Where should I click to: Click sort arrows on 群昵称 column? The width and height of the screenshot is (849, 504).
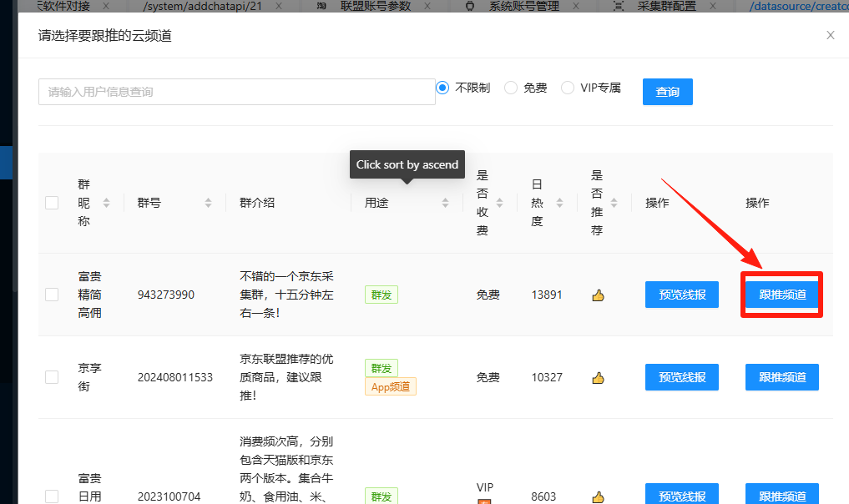click(x=106, y=203)
